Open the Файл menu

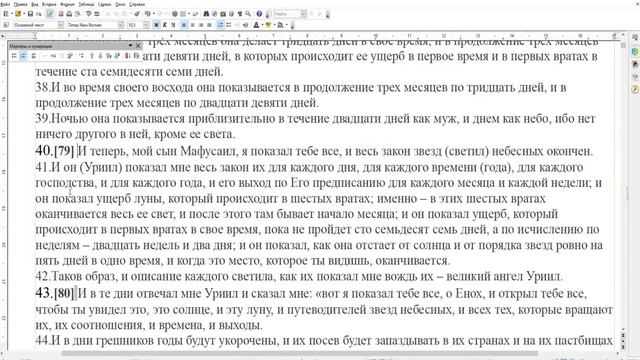(5, 4)
